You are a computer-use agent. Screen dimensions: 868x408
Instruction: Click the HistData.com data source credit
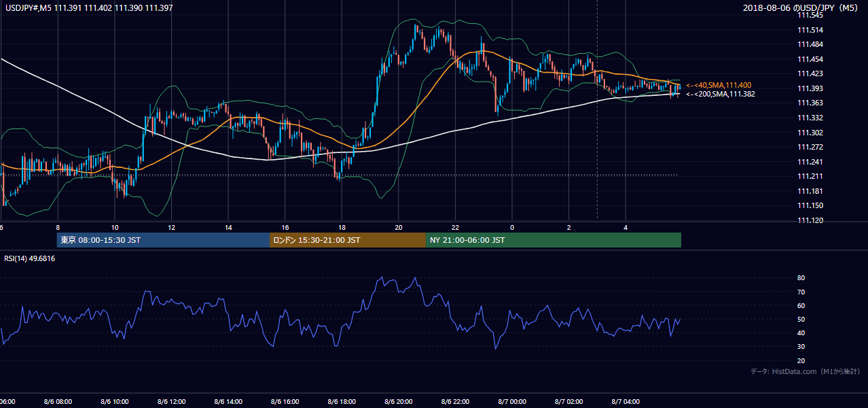pyautogui.click(x=806, y=371)
